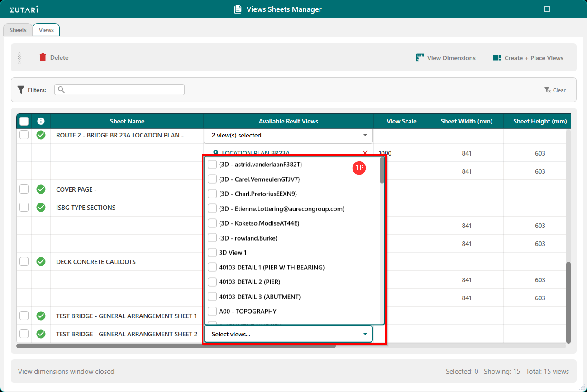
Task: Collapse the 'Select views...' dropdown arrow
Action: 365,334
